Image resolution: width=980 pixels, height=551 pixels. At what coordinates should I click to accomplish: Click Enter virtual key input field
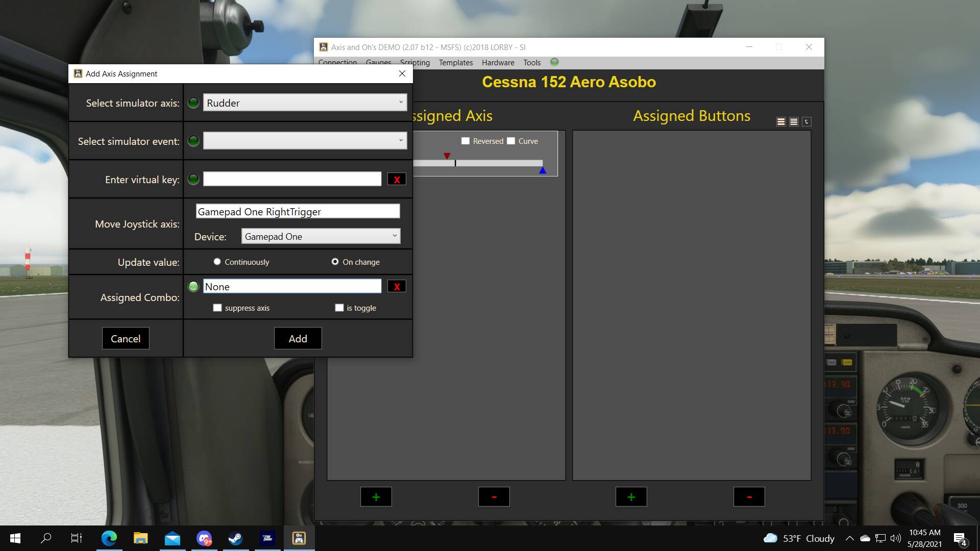pos(292,179)
